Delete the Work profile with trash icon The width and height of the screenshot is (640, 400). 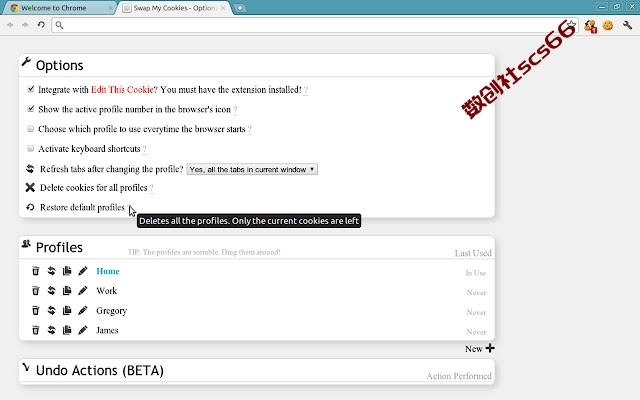pyautogui.click(x=36, y=291)
